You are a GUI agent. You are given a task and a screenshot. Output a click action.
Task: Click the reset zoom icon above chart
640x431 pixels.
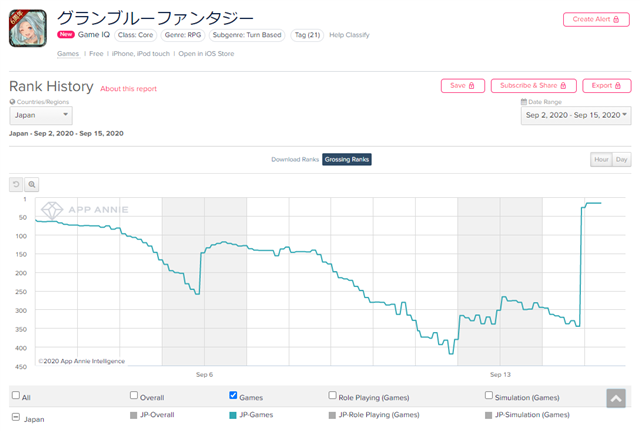(16, 184)
